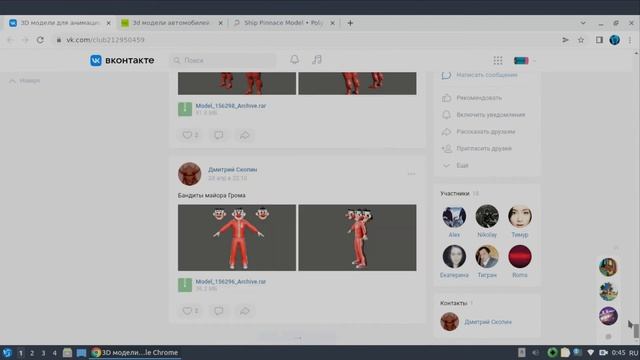Download Model_156296_Archive.rar
Screen dimensions: 640x360
(231, 282)
